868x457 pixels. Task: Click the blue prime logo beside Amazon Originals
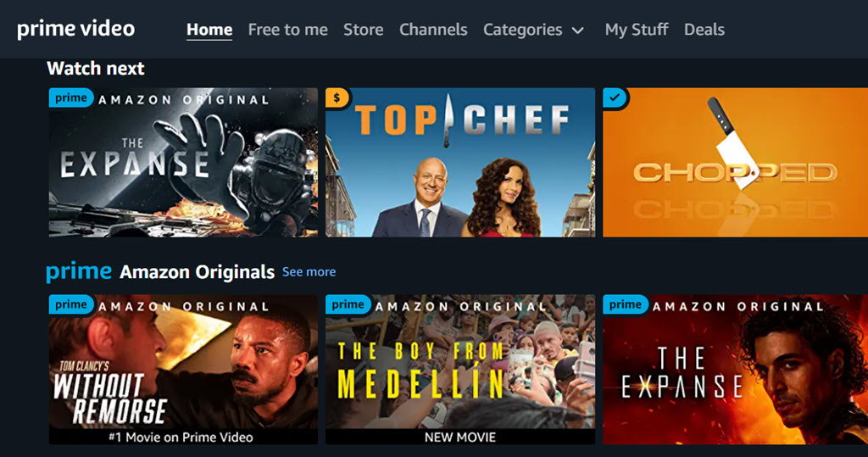pos(79,271)
